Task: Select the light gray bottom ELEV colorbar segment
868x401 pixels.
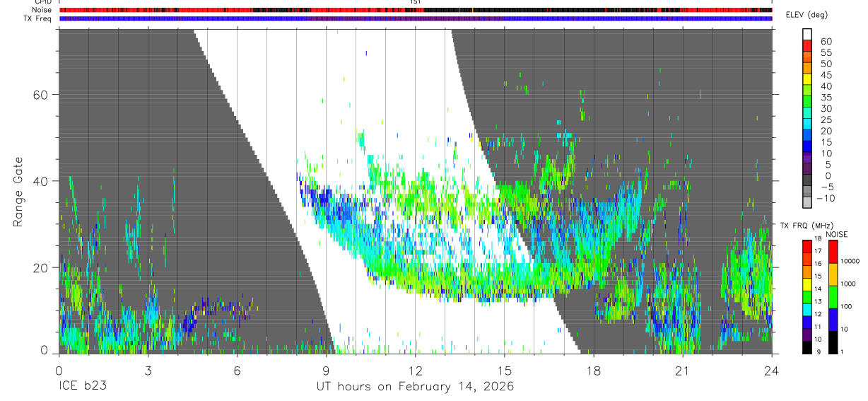Action: point(807,202)
